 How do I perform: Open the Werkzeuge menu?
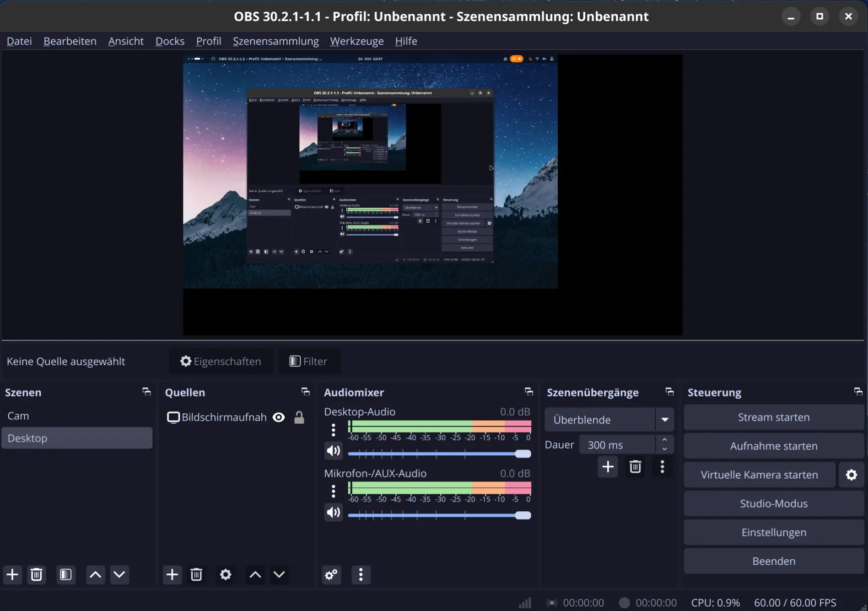coord(357,41)
